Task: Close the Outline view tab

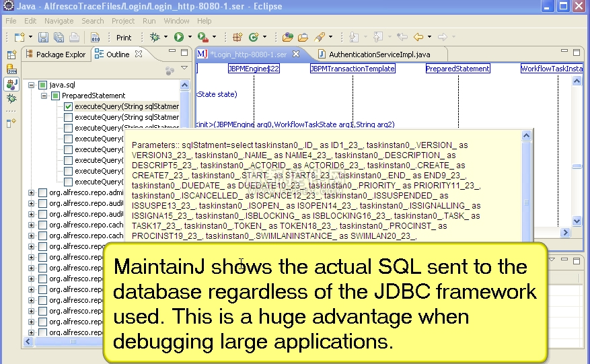Action: coord(139,54)
